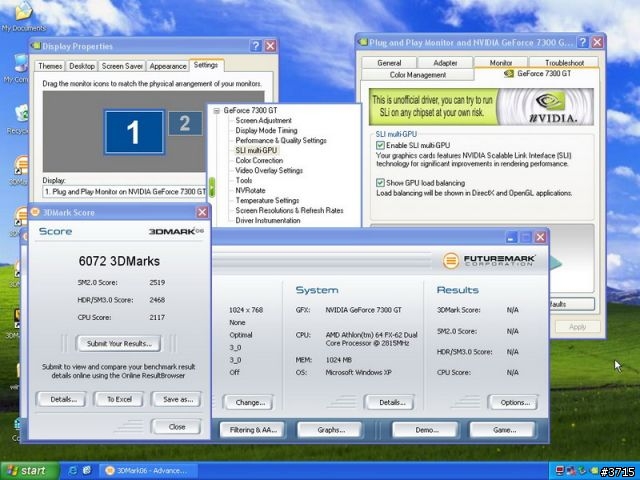Switch to the Desktop tab

click(x=82, y=66)
